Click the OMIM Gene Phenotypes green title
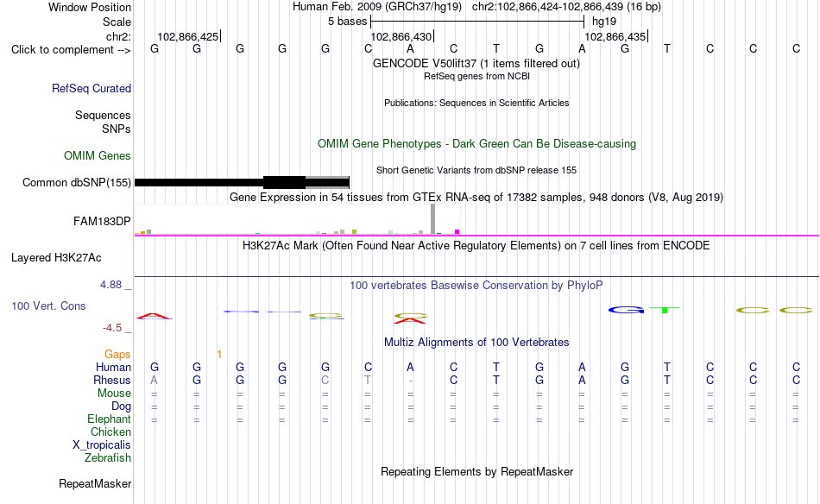 [x=476, y=144]
